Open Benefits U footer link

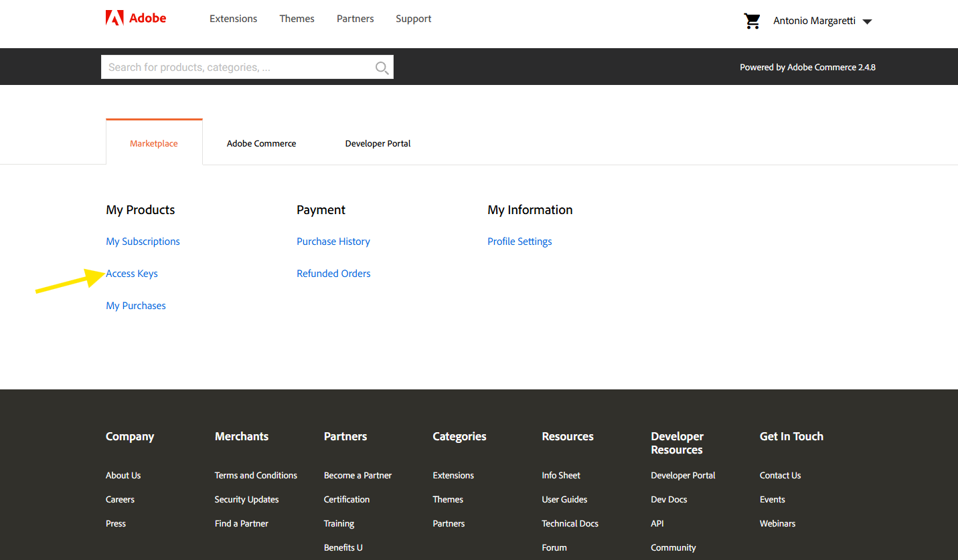click(x=343, y=547)
